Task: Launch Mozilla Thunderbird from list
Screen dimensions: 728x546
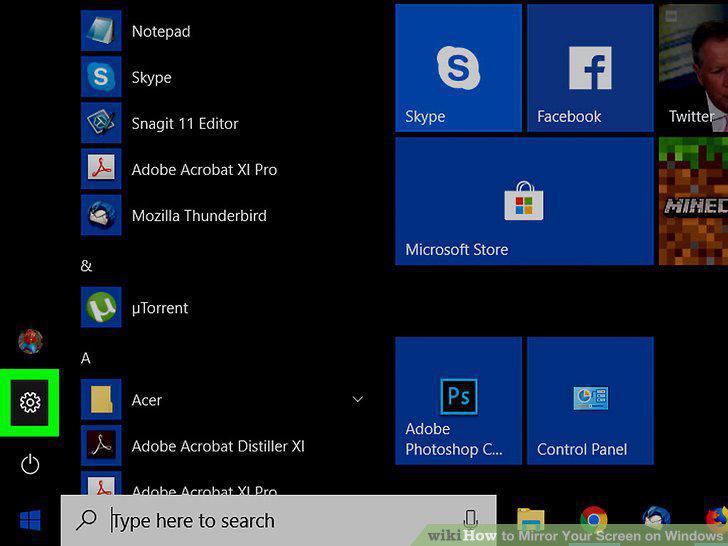Action: click(199, 215)
